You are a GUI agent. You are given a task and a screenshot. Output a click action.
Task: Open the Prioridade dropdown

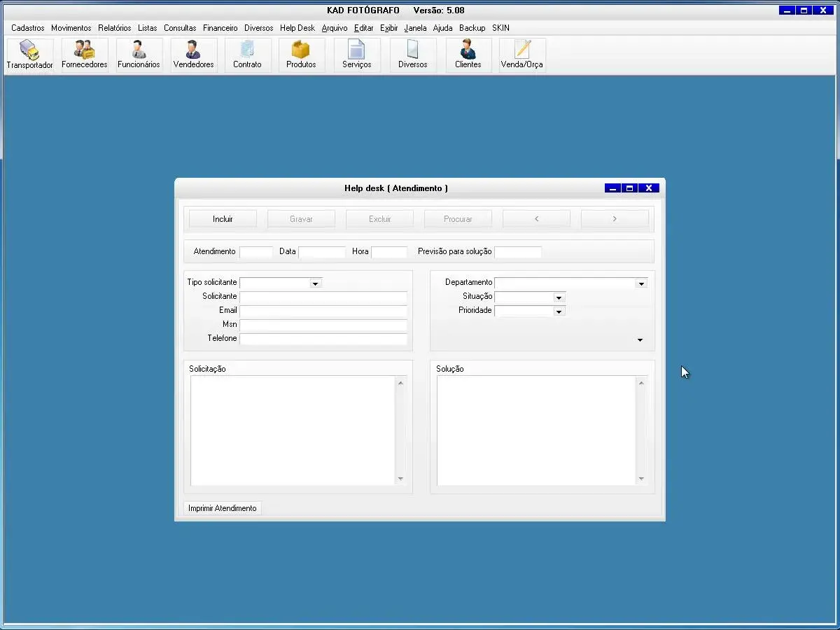tap(559, 311)
